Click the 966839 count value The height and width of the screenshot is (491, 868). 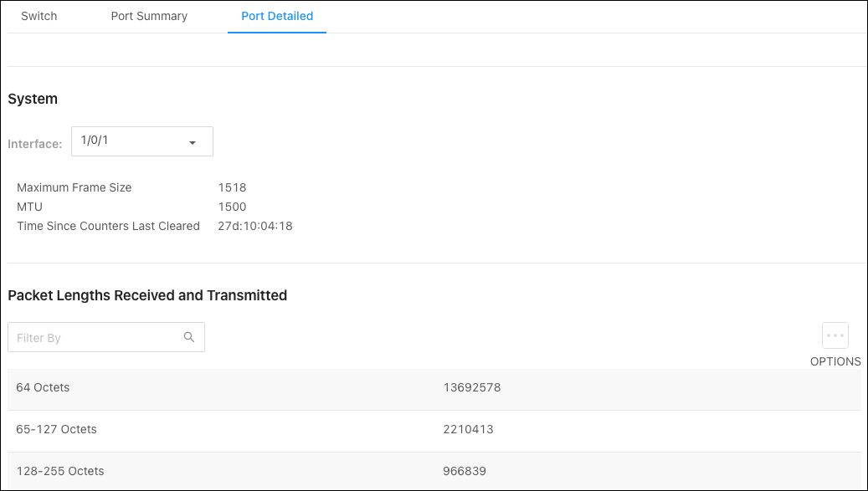coord(465,472)
